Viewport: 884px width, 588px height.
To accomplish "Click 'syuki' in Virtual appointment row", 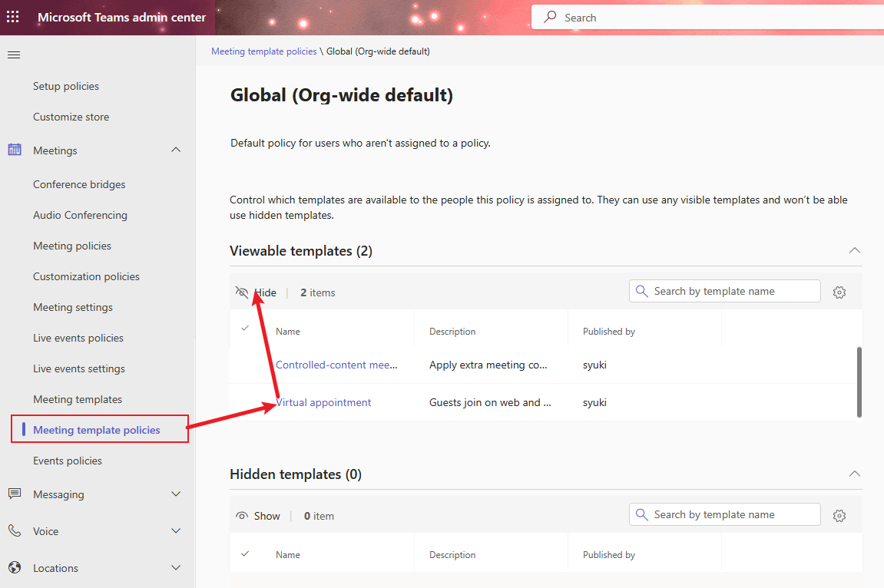I will click(x=594, y=403).
